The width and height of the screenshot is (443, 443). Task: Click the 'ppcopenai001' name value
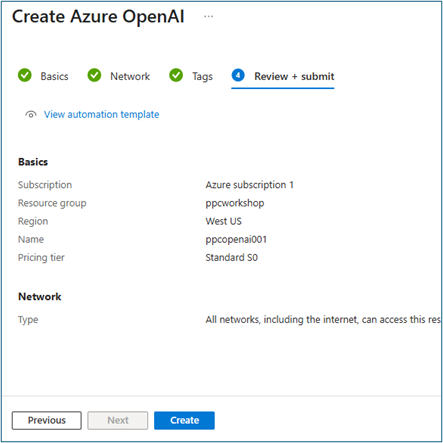pyautogui.click(x=236, y=240)
